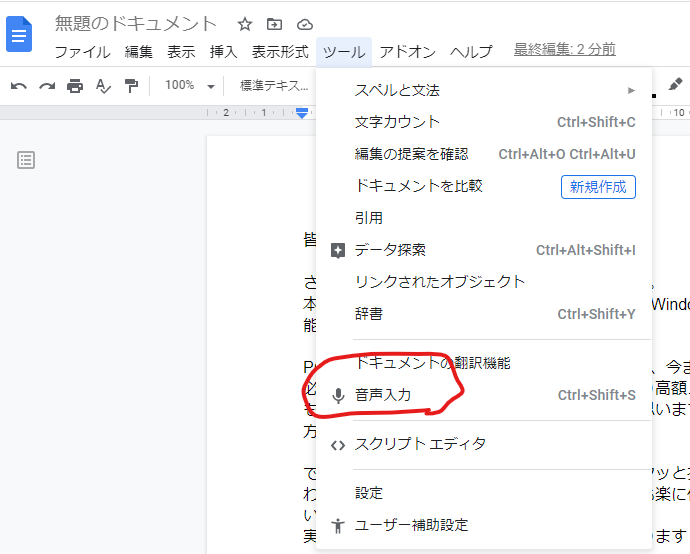This screenshot has height=554, width=690.
Task: Select the paint format roller icon
Action: (x=131, y=86)
